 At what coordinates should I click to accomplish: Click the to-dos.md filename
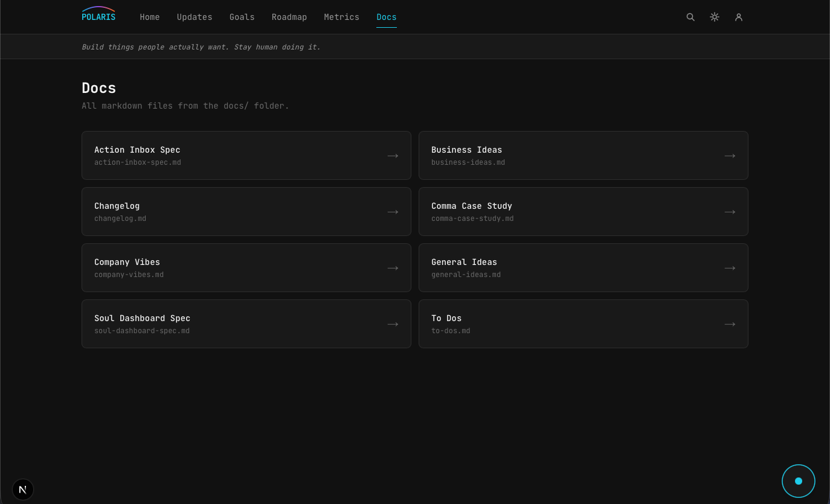point(451,331)
